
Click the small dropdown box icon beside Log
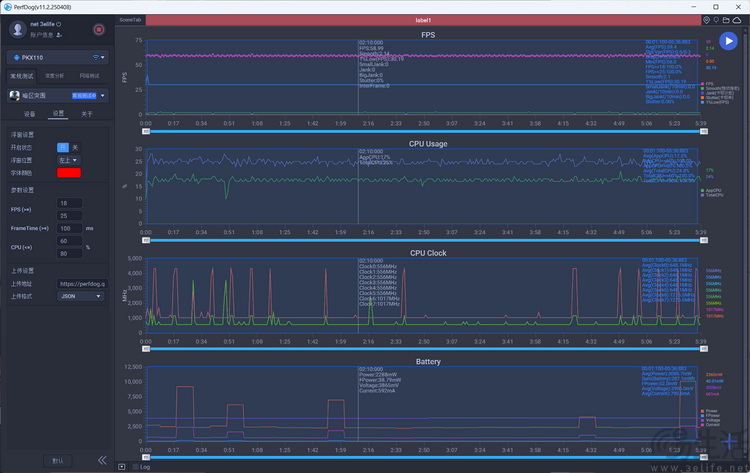(121, 467)
